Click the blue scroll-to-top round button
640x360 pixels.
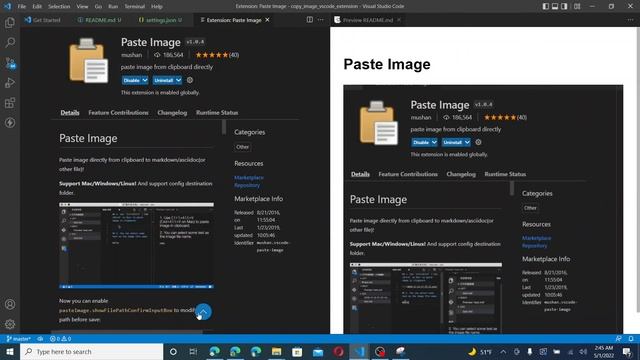pyautogui.click(x=203, y=312)
